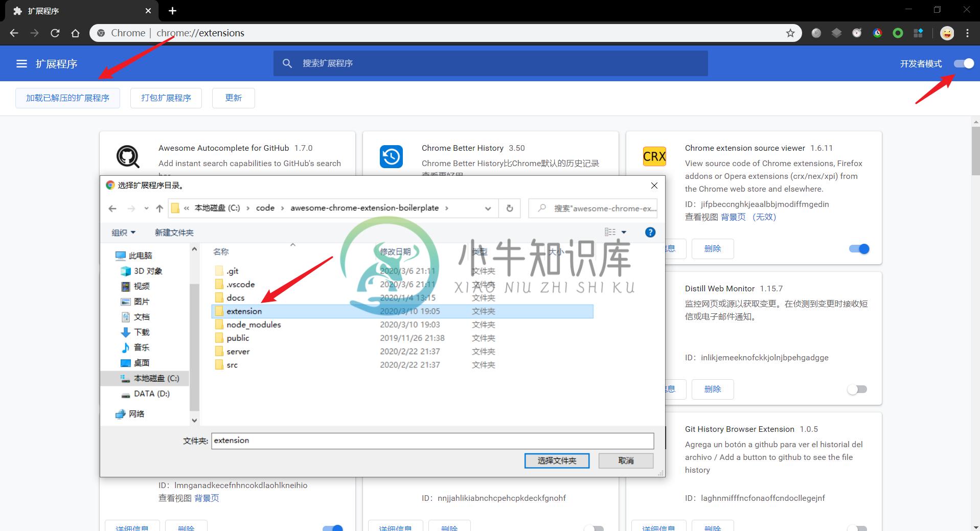Refresh the folder listing in dialog
Image resolution: width=980 pixels, height=531 pixels.
[x=510, y=208]
